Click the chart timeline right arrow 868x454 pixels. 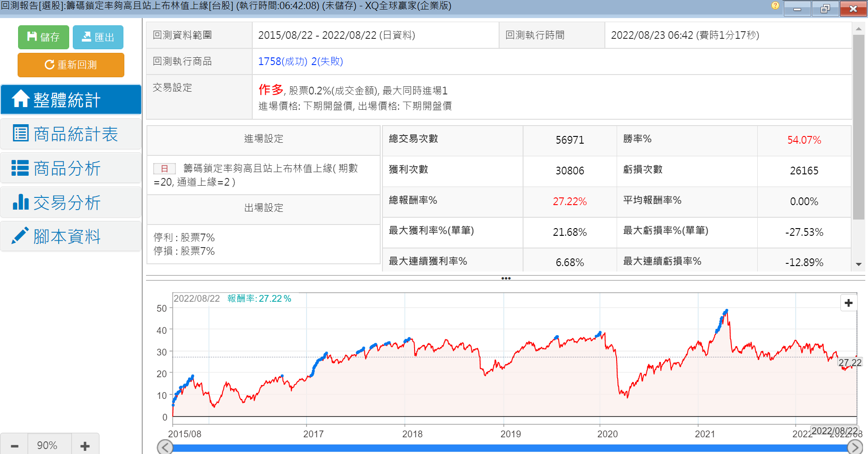click(x=854, y=447)
